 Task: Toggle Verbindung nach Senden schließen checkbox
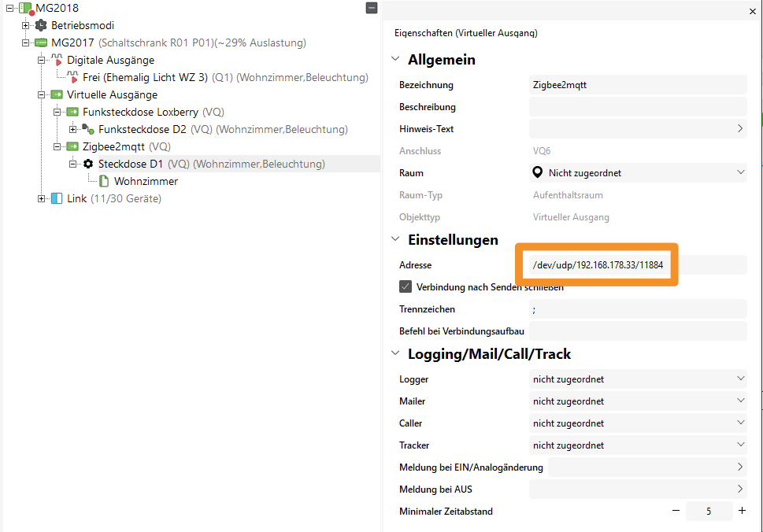click(406, 287)
